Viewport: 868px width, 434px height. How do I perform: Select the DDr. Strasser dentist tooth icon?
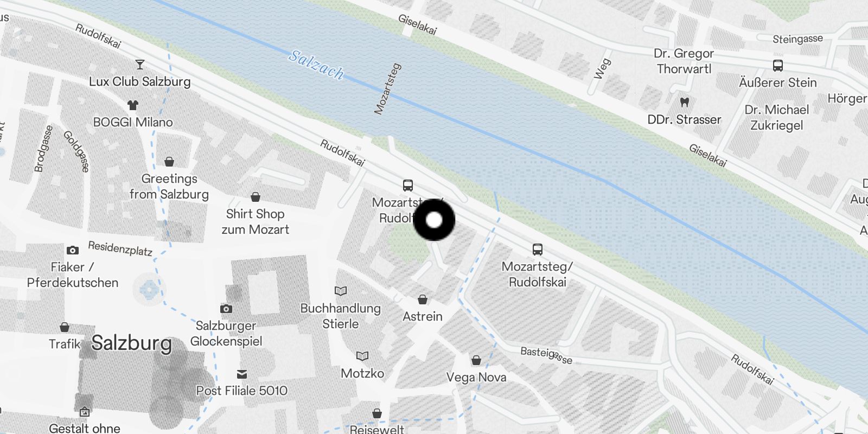pyautogui.click(x=685, y=102)
